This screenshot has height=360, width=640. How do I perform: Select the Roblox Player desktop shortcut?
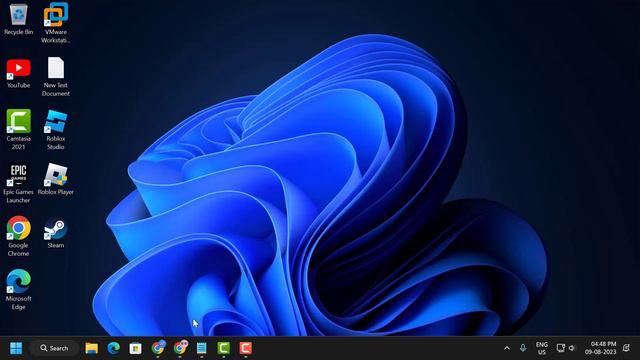[x=56, y=179]
